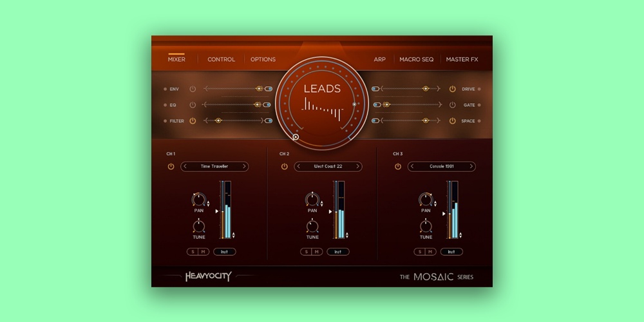644x322 pixels.
Task: Switch to the CONTROL tab
Action: [x=221, y=60]
